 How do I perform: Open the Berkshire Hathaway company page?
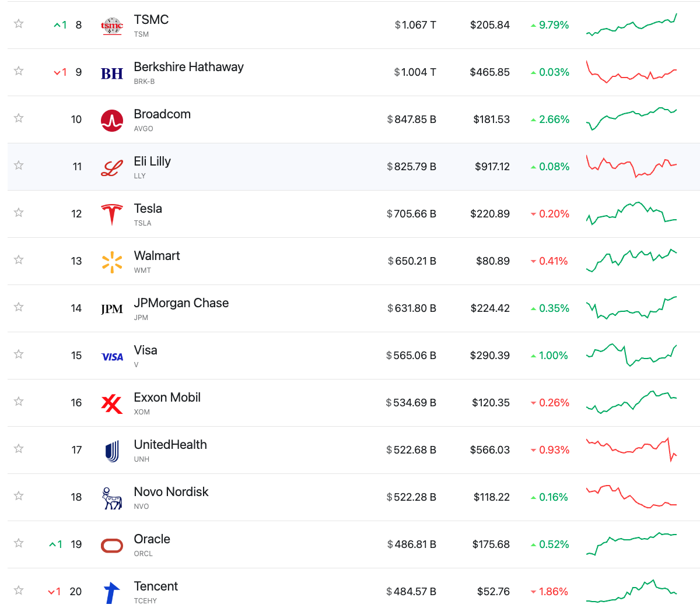click(x=188, y=67)
